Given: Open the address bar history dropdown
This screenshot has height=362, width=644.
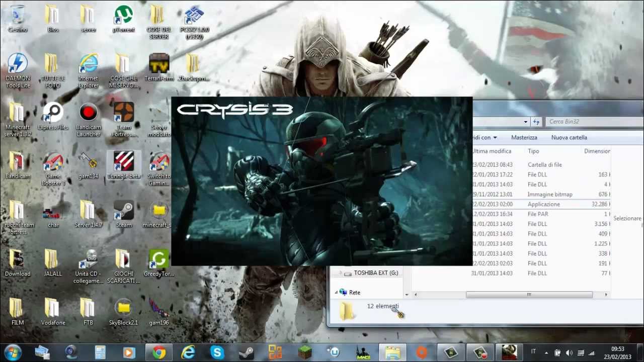Looking at the screenshot, I should click(x=526, y=122).
